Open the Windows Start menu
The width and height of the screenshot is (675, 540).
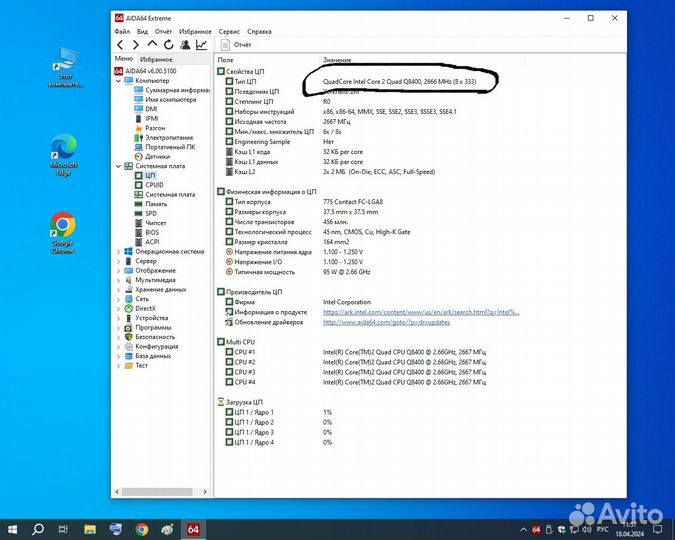[x=13, y=528]
